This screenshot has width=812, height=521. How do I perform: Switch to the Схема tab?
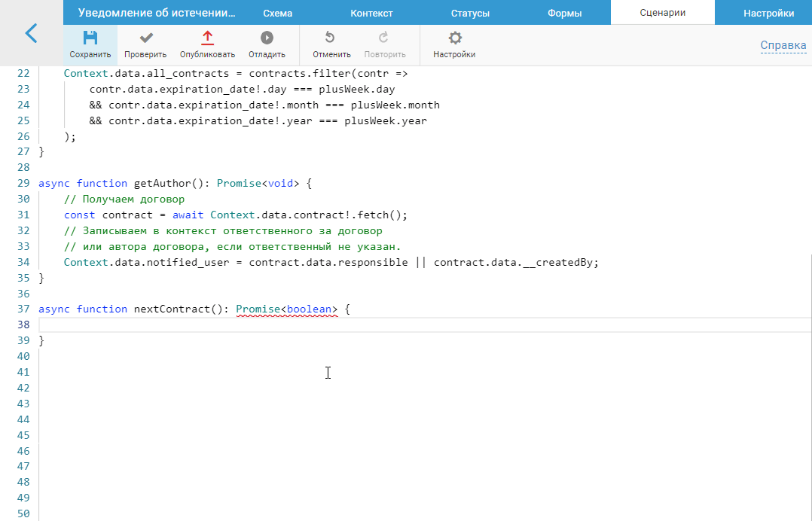click(x=277, y=14)
